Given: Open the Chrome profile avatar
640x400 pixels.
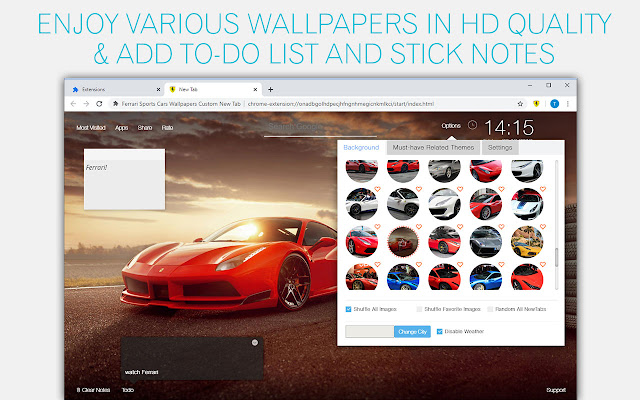Looking at the screenshot, I should [554, 104].
